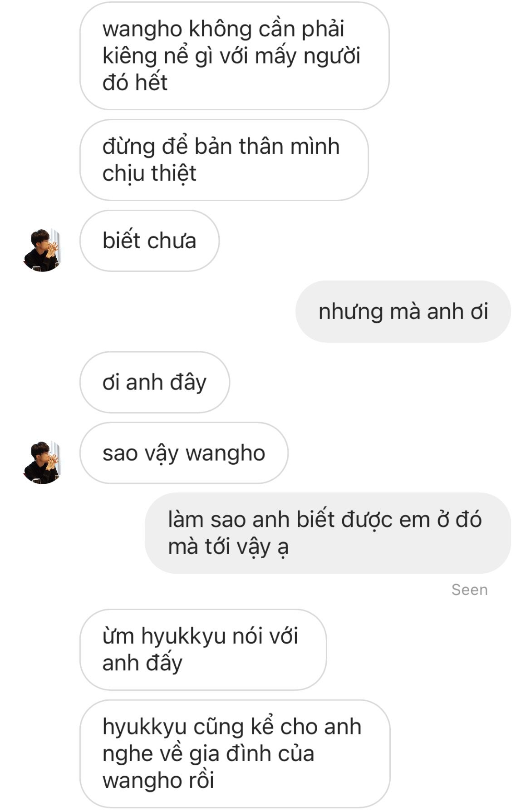
Task: Tap the sent message 'nhưng mà anh ơi'
Action: pos(403,311)
